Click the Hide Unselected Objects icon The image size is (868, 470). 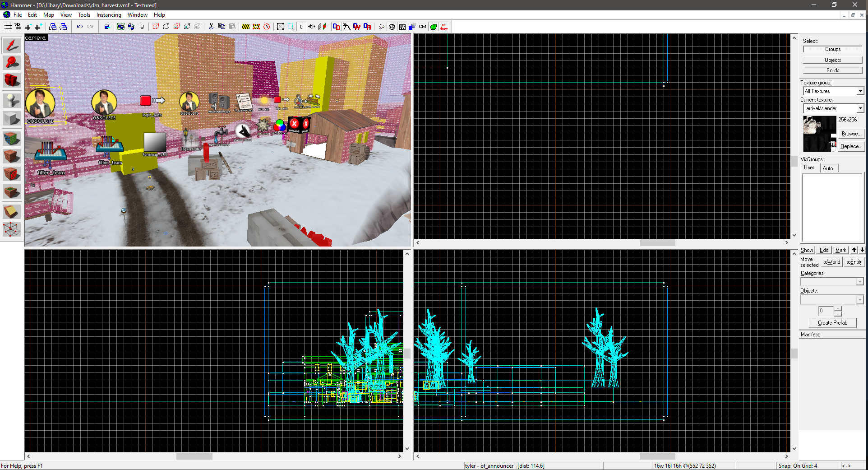pos(166,27)
